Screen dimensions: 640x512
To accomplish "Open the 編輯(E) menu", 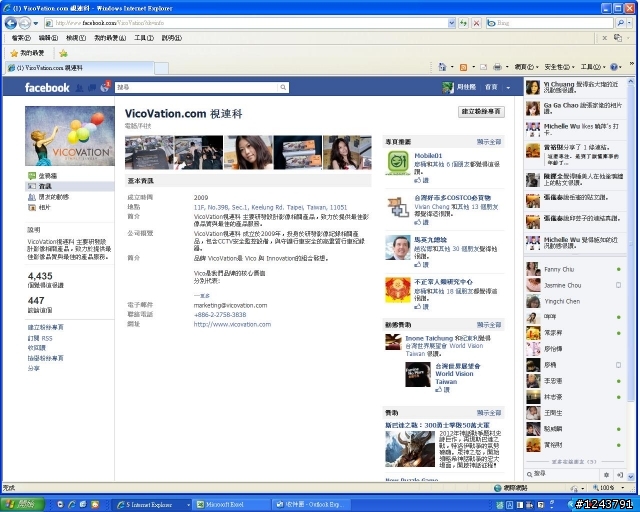I will coord(48,38).
